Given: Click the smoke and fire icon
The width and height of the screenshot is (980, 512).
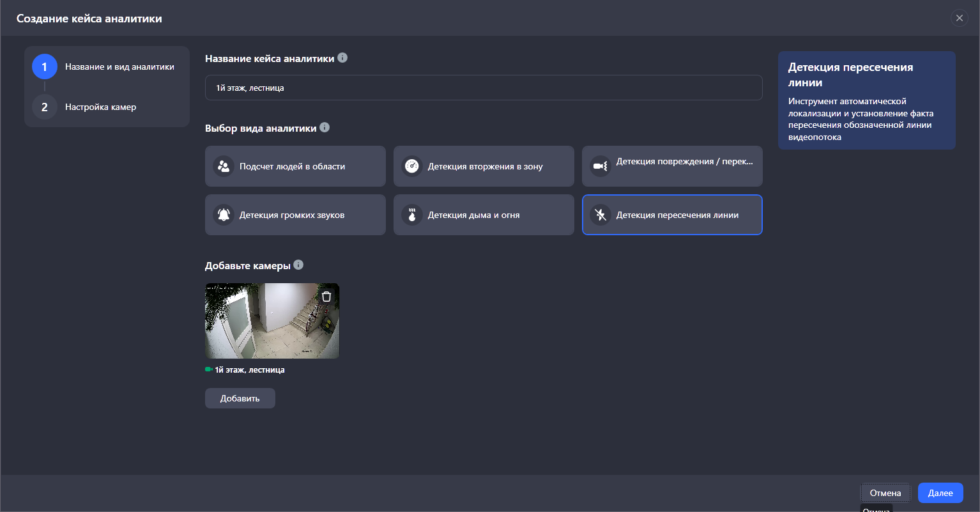Looking at the screenshot, I should pyautogui.click(x=412, y=215).
